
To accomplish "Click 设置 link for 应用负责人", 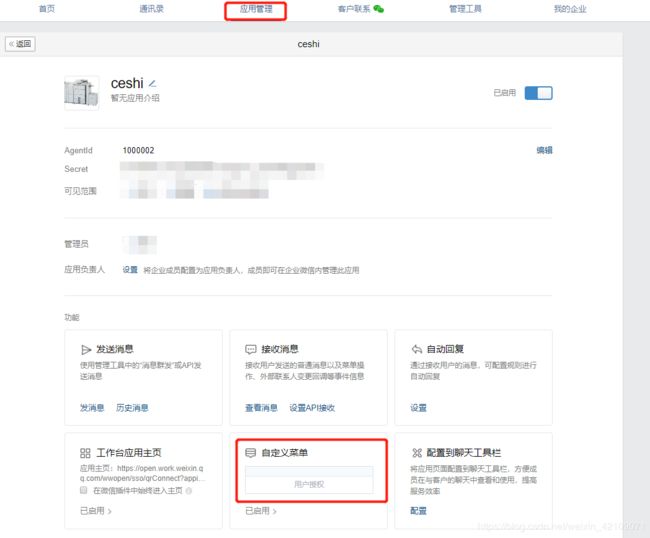I will pyautogui.click(x=130, y=270).
